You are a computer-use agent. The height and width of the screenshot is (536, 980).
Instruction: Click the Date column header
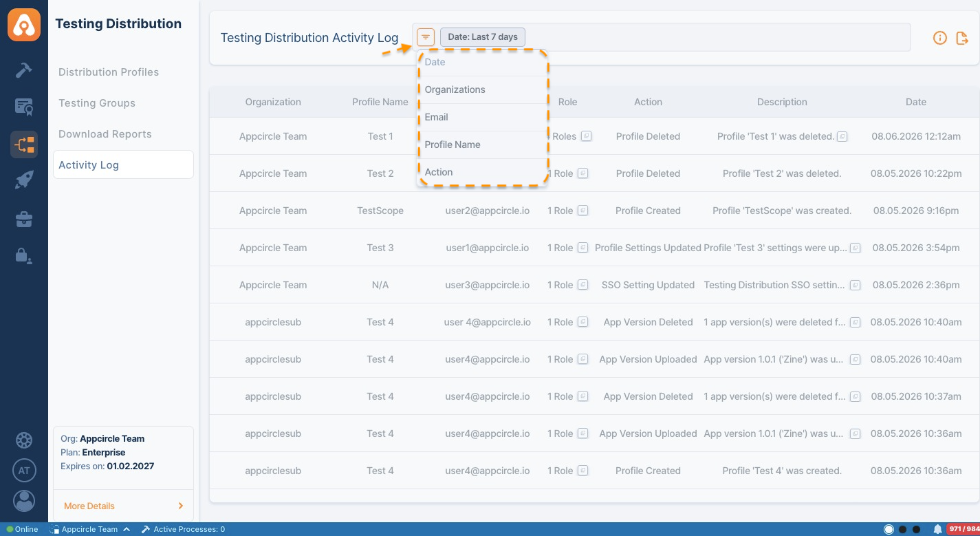tap(916, 102)
